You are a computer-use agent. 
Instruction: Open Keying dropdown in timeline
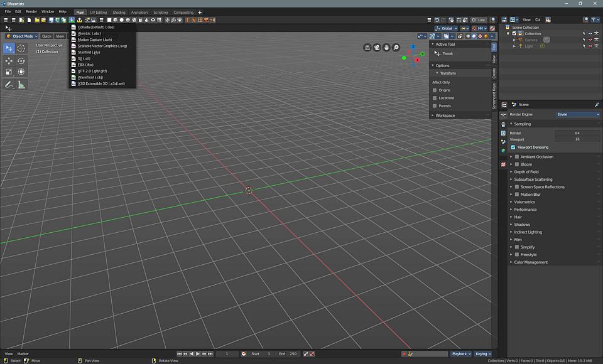(x=483, y=353)
